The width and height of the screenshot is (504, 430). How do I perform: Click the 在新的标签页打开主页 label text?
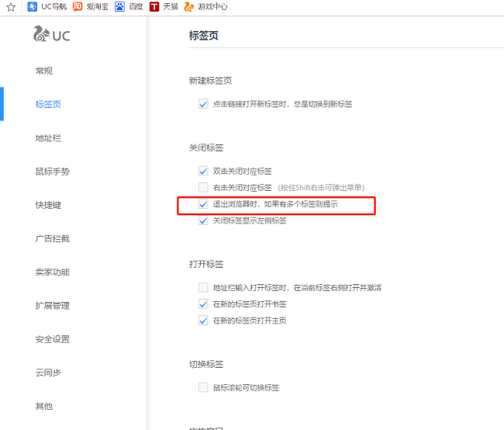click(x=250, y=321)
